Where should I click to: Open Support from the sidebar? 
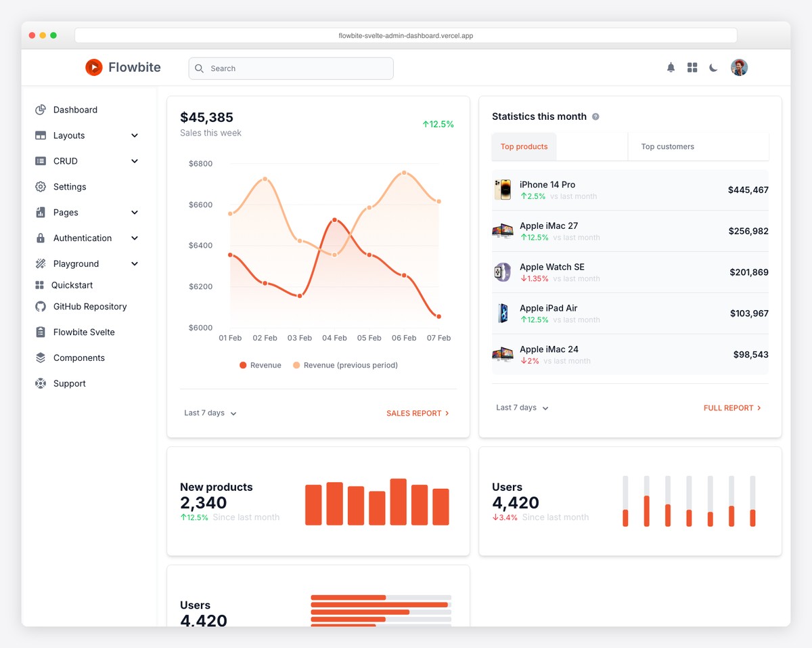[x=70, y=383]
